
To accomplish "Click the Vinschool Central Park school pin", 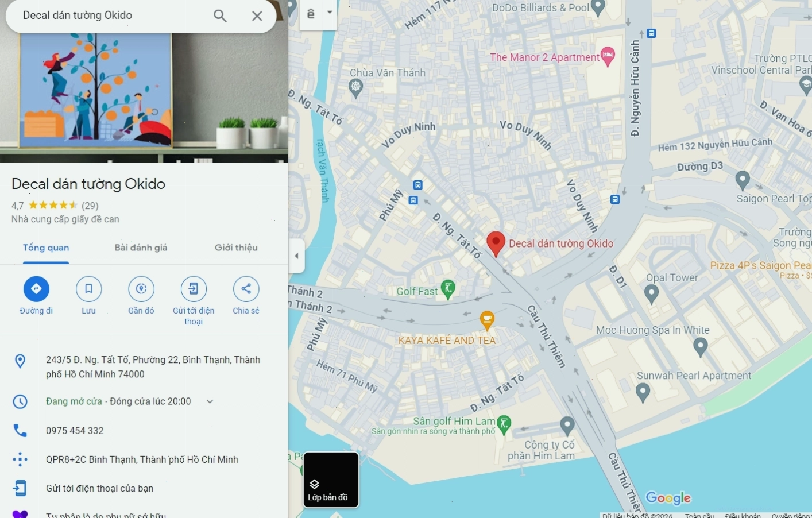I will (805, 86).
